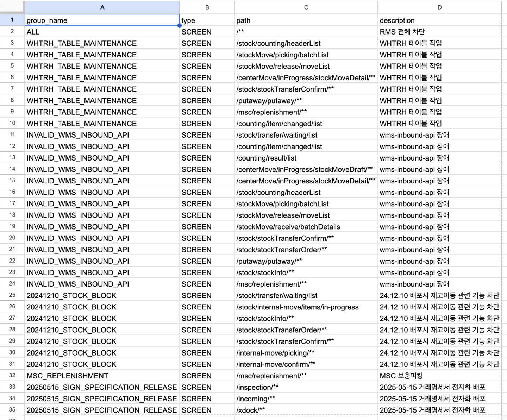The image size is (507, 420).
Task: Click the blue fill handle on cell A1
Action: tap(180, 25)
